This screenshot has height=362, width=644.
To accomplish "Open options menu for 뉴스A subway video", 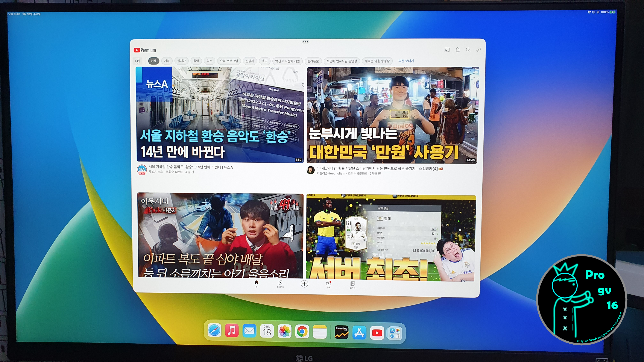I will pos(303,168).
